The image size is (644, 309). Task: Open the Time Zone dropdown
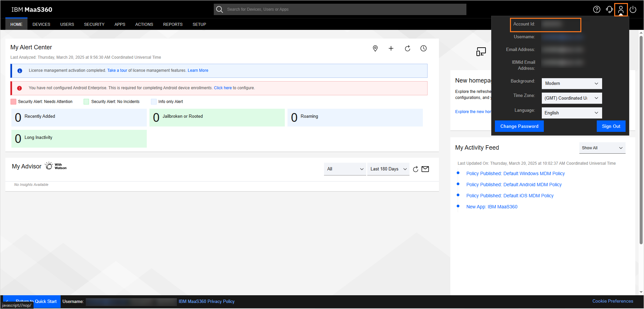tap(572, 98)
